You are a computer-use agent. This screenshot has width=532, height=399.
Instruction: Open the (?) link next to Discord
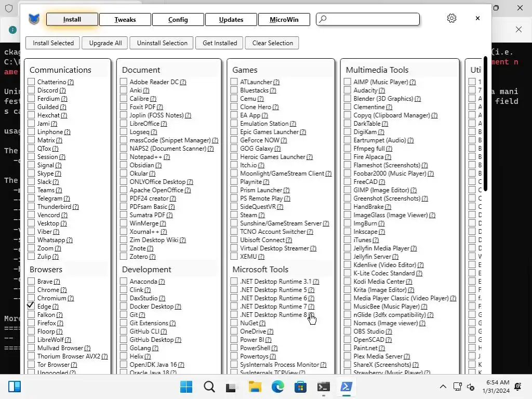click(x=63, y=90)
